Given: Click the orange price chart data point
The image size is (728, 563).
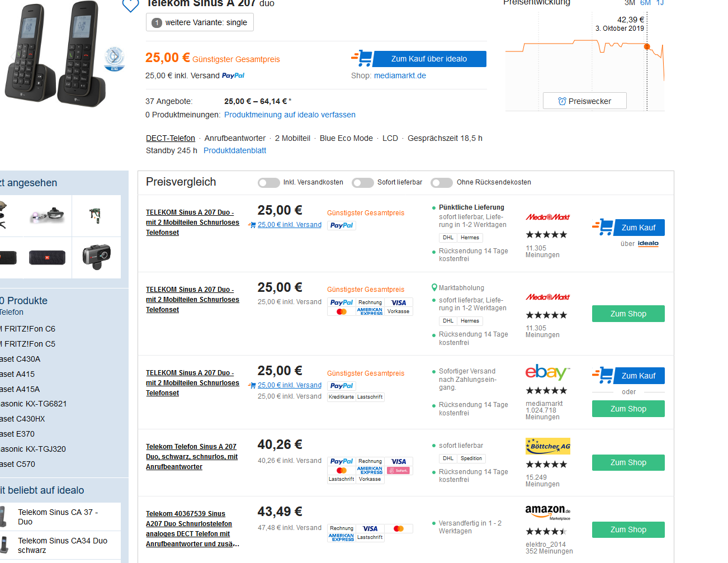Looking at the screenshot, I should coord(647,46).
